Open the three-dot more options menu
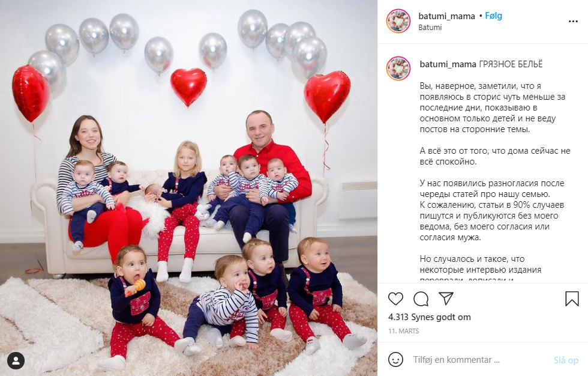The width and height of the screenshot is (588, 376). click(573, 22)
